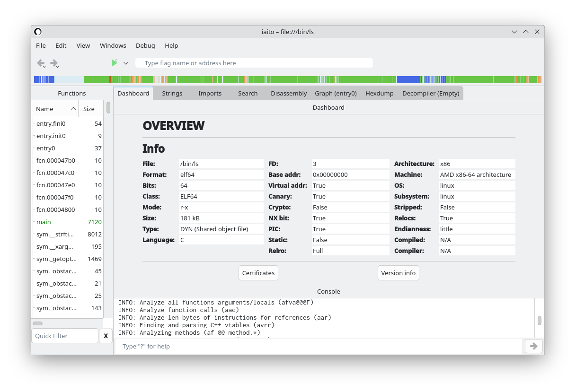Start debugging with the green play icon
This screenshot has height=392, width=576.
[114, 63]
